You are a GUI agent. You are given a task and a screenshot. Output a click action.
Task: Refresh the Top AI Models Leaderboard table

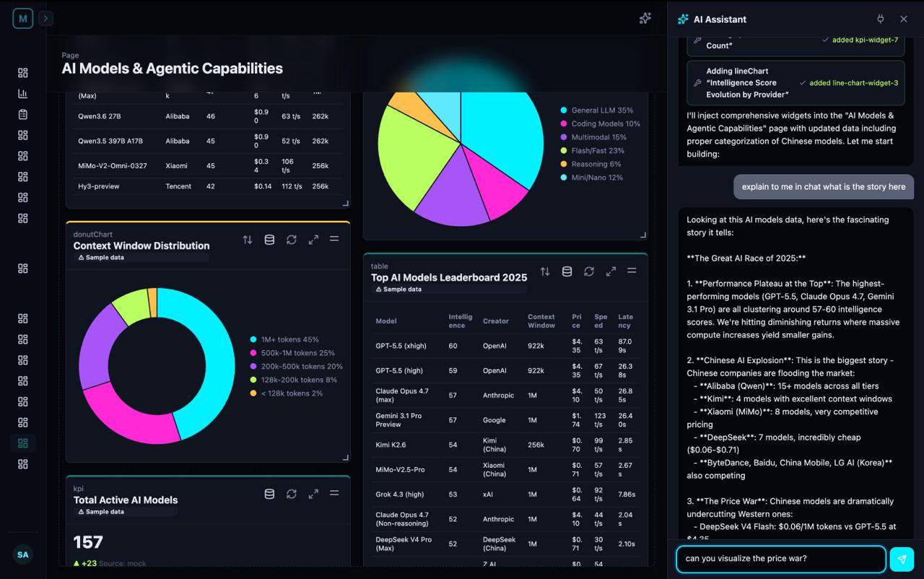(x=589, y=271)
